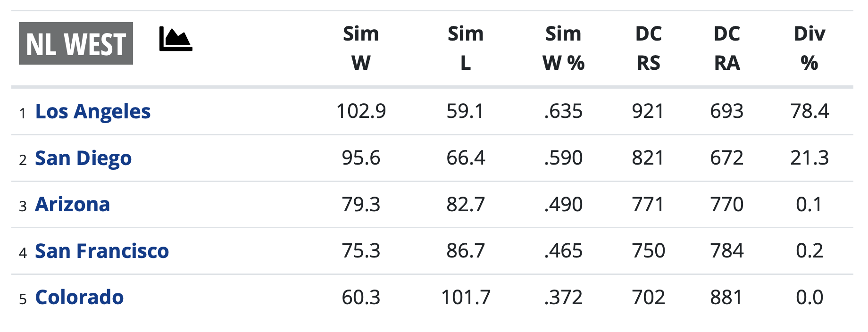The height and width of the screenshot is (332, 868).
Task: Open the San Diego team link
Action: [83, 158]
